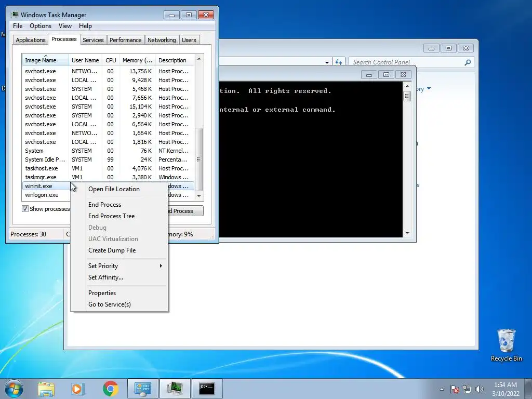Viewport: 532px width, 399px height.
Task: Expand the Control Panel address dropdown
Action: click(327, 62)
